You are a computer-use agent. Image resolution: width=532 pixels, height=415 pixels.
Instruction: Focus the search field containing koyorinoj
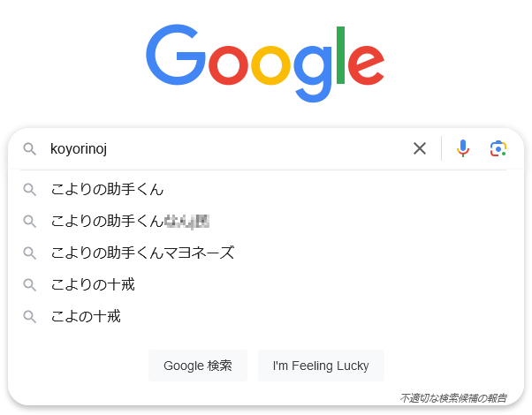221,148
